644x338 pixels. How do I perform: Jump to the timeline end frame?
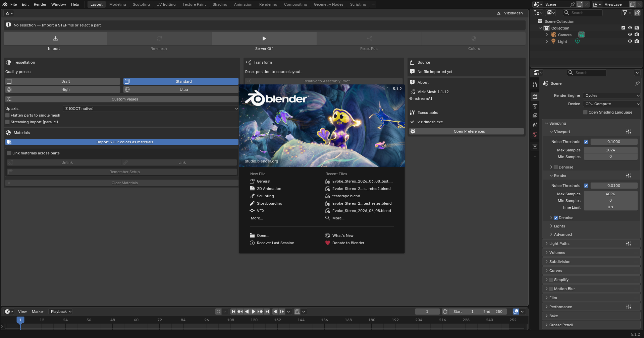[x=267, y=312]
